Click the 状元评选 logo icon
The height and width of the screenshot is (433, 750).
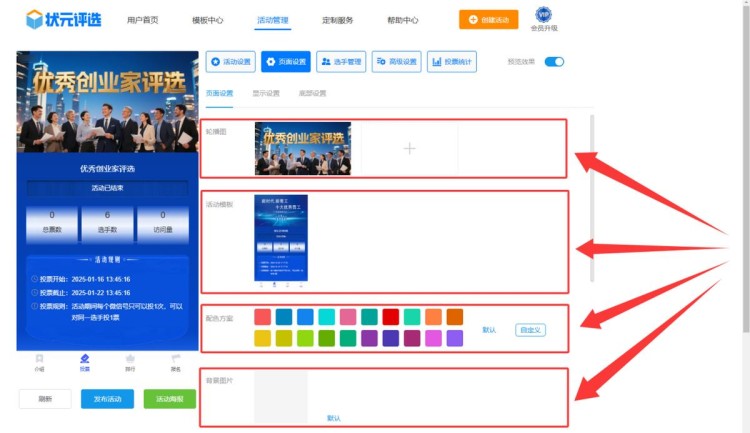[x=35, y=19]
